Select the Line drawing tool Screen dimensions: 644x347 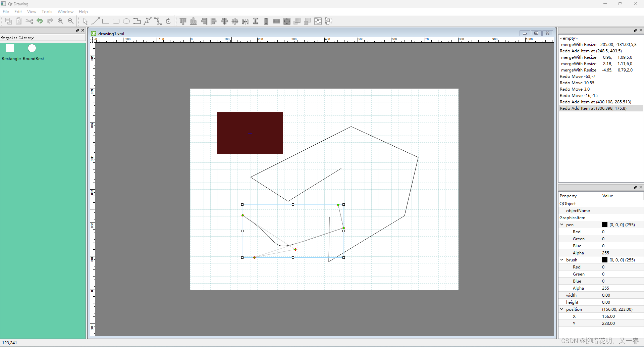[x=95, y=21]
